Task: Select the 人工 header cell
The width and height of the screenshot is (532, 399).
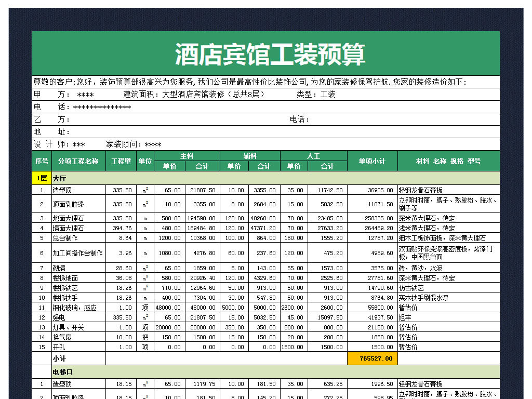Action: [x=313, y=156]
